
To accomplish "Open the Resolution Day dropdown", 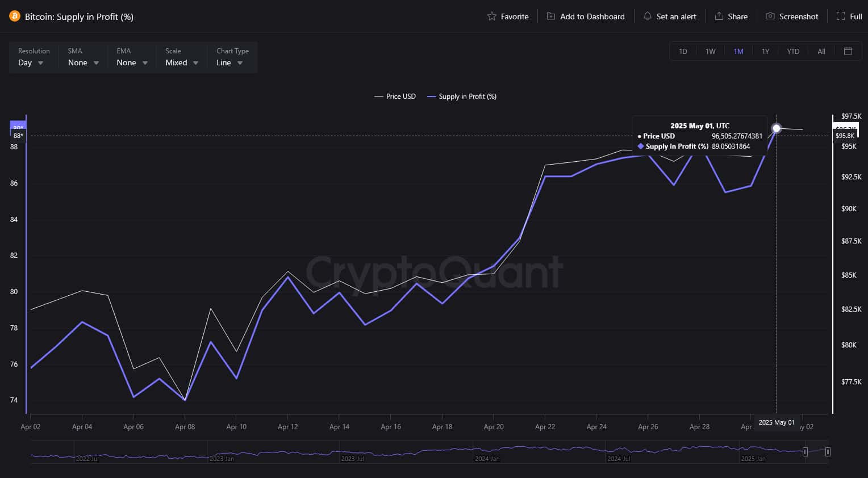I will click(x=31, y=62).
